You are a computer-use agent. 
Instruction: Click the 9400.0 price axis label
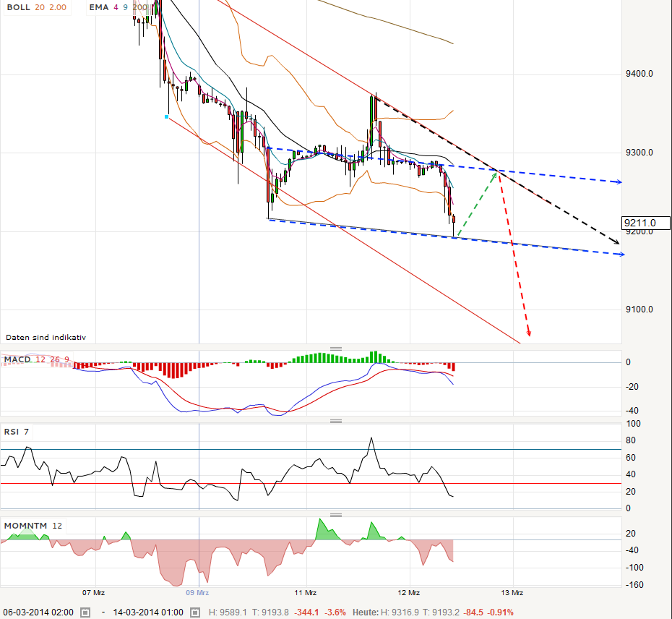pyautogui.click(x=639, y=74)
